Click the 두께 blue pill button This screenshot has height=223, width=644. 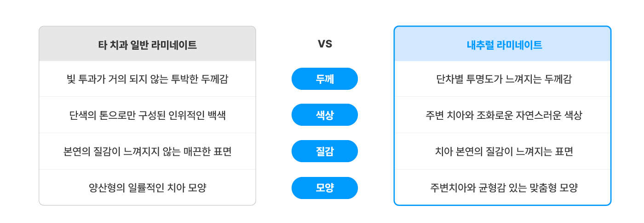click(325, 79)
